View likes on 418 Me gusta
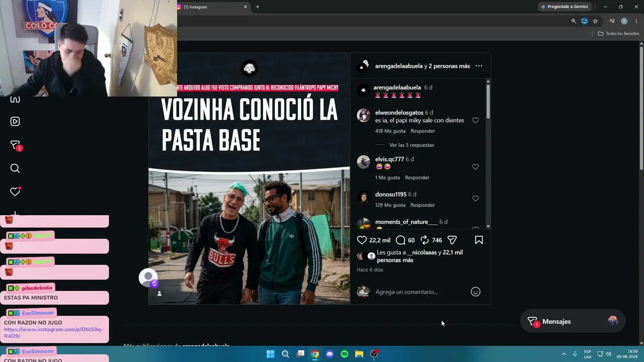644x362 pixels. [x=390, y=131]
